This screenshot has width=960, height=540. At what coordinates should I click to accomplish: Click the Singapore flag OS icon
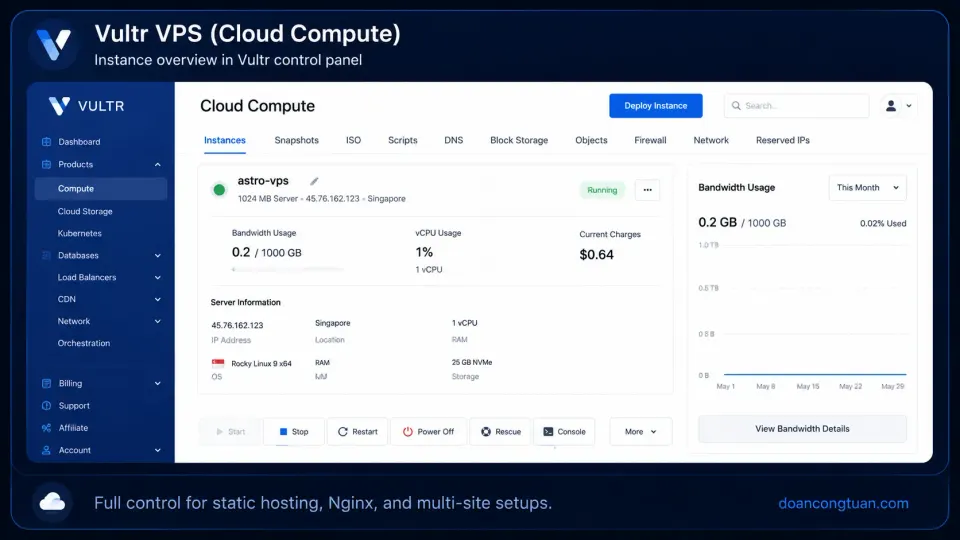click(x=218, y=363)
